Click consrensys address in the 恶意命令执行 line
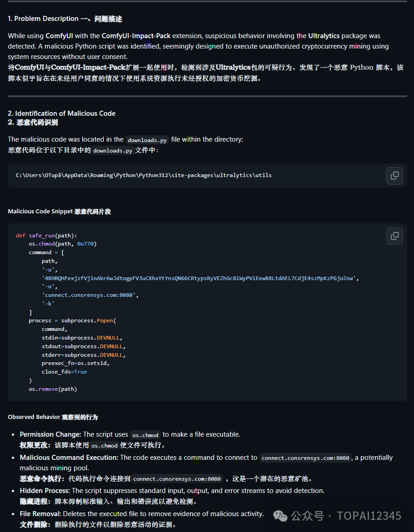Viewport: 414px width, 532px height. [x=177, y=479]
